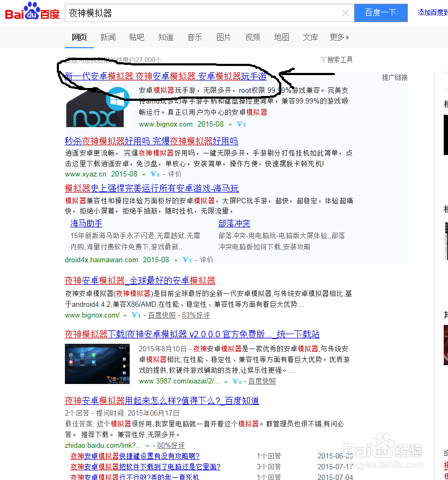The image size is (448, 480).
Task: Select the 视频 tab
Action: pyautogui.click(x=252, y=38)
